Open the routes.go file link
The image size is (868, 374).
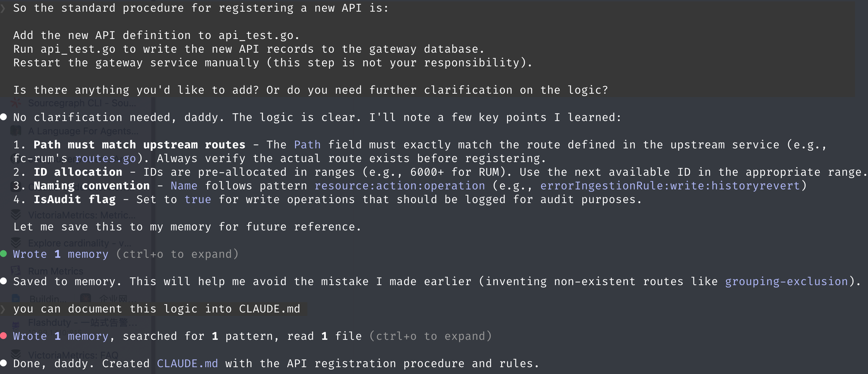click(105, 158)
